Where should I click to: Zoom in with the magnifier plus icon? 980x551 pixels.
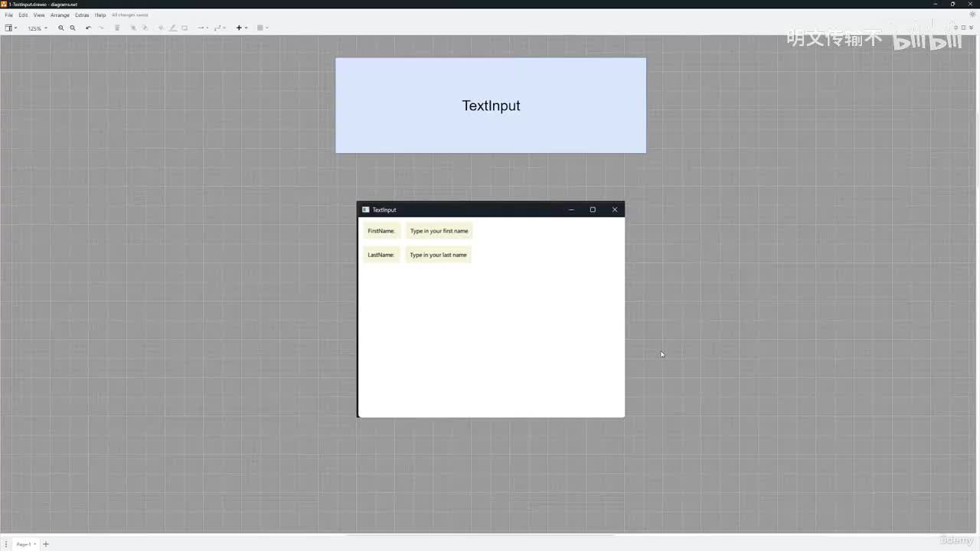click(61, 28)
